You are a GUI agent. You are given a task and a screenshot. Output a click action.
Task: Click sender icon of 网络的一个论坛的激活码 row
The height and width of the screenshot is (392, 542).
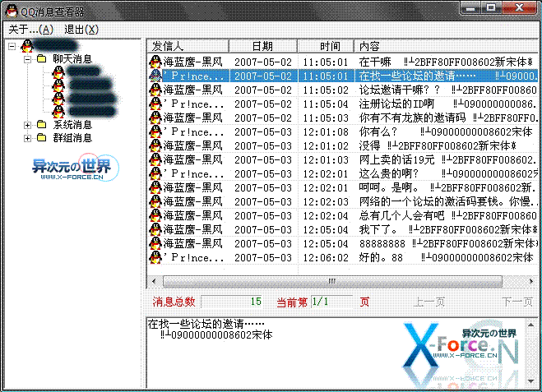tap(155, 201)
